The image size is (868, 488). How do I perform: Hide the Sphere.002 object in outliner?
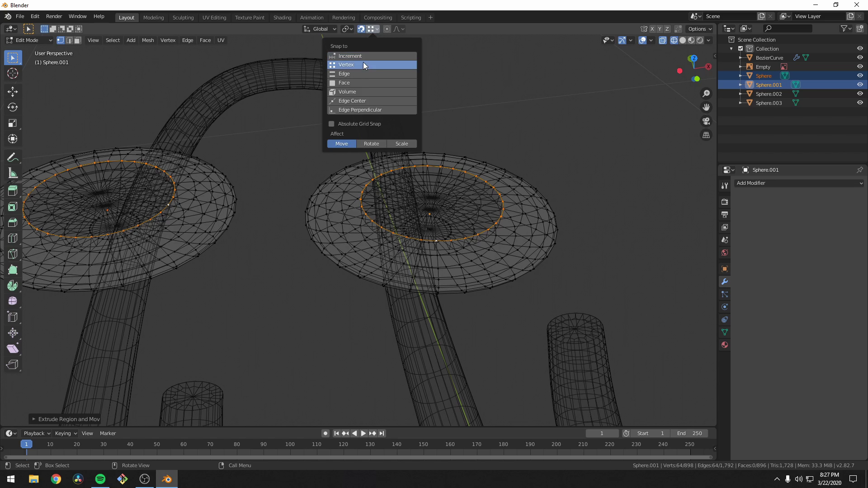click(860, 94)
